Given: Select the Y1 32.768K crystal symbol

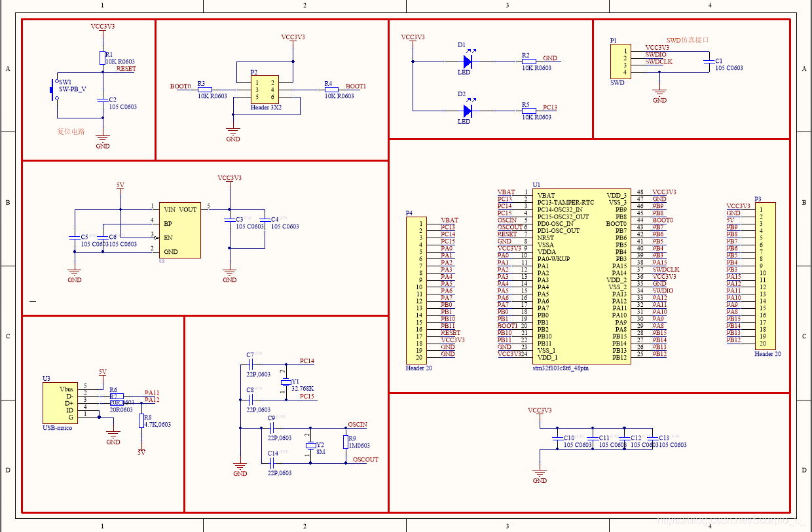Looking at the screenshot, I should (x=286, y=381).
